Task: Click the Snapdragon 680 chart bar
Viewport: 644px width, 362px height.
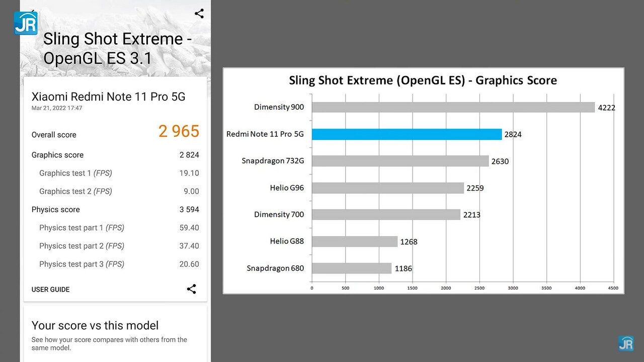Action: [x=351, y=268]
